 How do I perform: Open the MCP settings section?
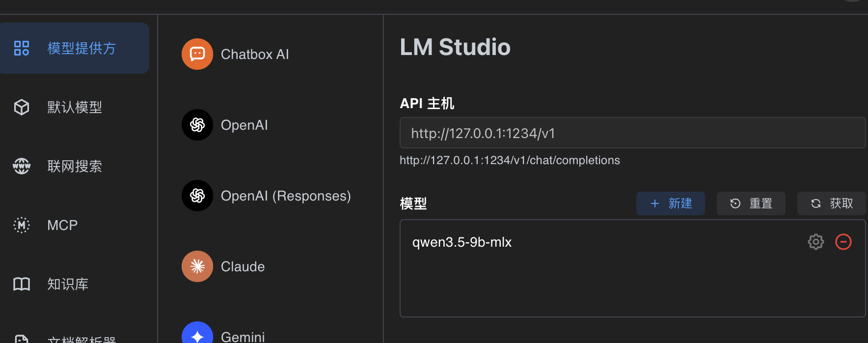[74, 225]
